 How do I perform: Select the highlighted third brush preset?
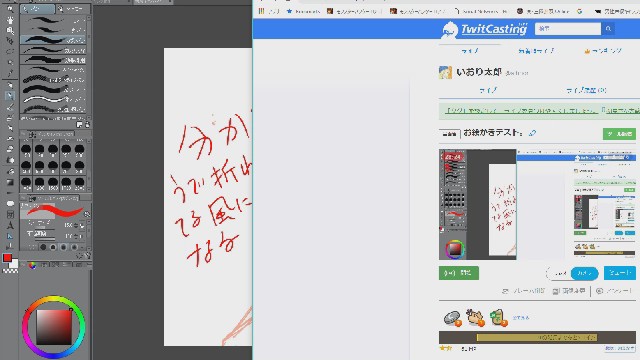[x=53, y=40]
